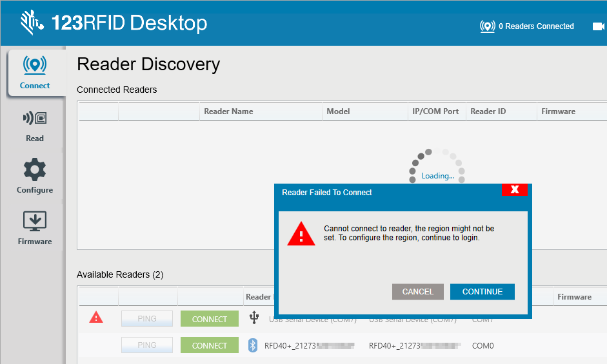Click the readers connected status icon
607x364 pixels.
488,26
